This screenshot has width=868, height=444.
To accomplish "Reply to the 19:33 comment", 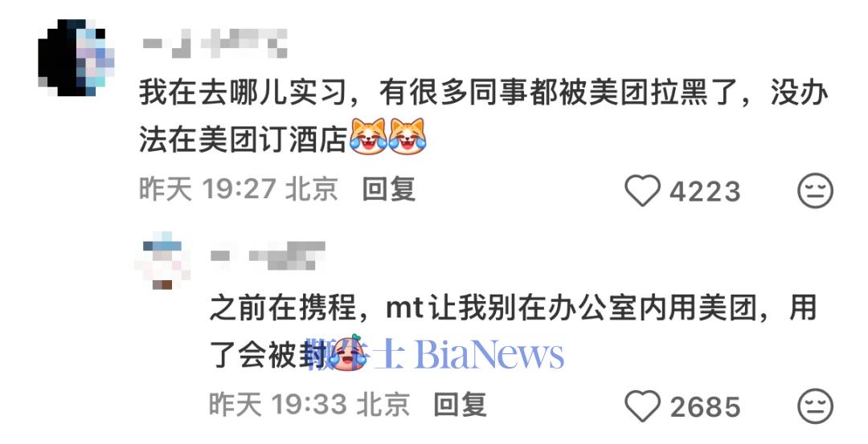I will (460, 405).
